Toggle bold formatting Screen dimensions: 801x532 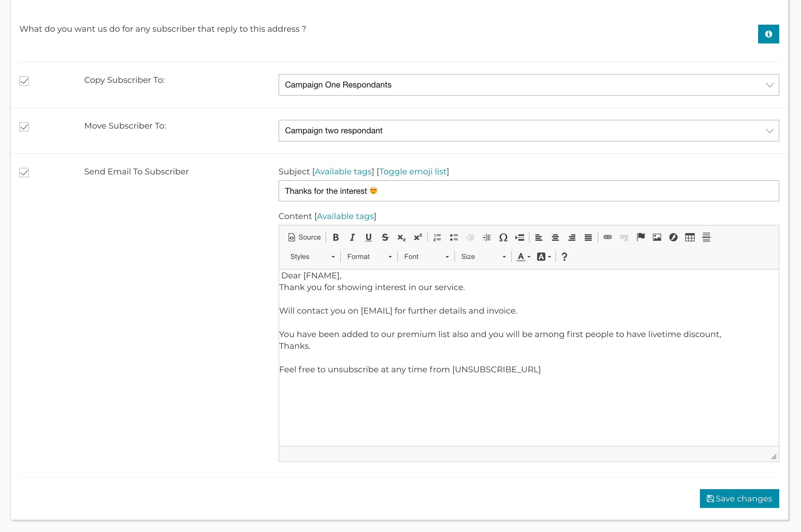[x=336, y=237]
